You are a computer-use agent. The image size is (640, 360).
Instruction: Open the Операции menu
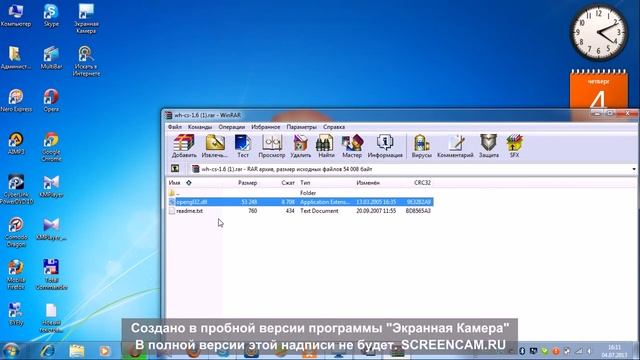[231, 127]
